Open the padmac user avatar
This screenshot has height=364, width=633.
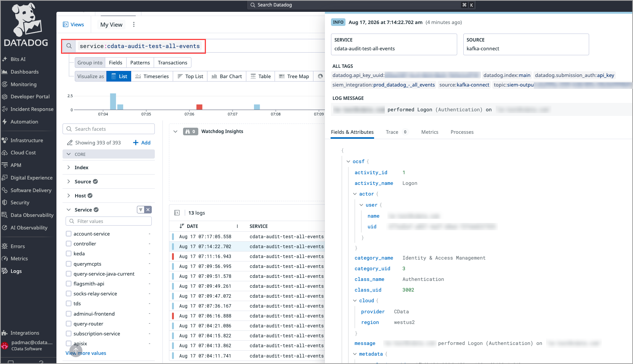coord(5,345)
